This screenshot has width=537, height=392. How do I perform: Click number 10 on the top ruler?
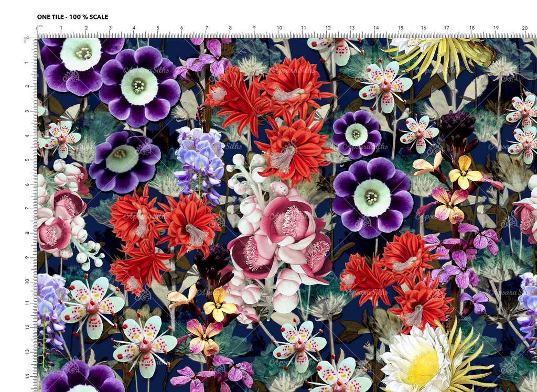coord(279,28)
